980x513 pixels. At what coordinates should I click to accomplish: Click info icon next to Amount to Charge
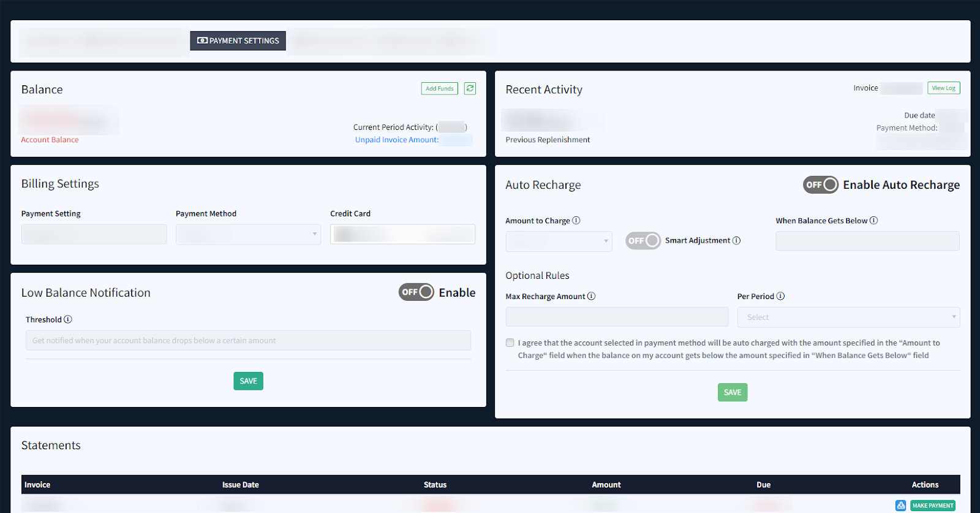[x=576, y=221]
